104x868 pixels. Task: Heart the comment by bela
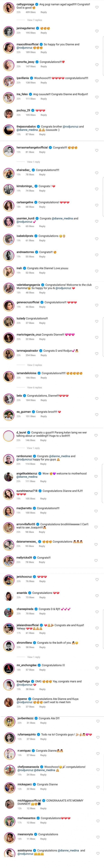[x=97, y=398]
